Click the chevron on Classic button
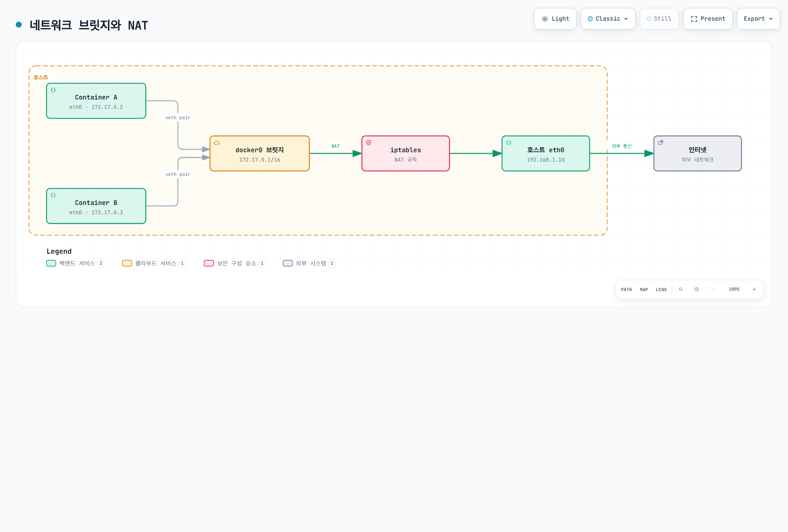This screenshot has width=788, height=532. click(626, 19)
